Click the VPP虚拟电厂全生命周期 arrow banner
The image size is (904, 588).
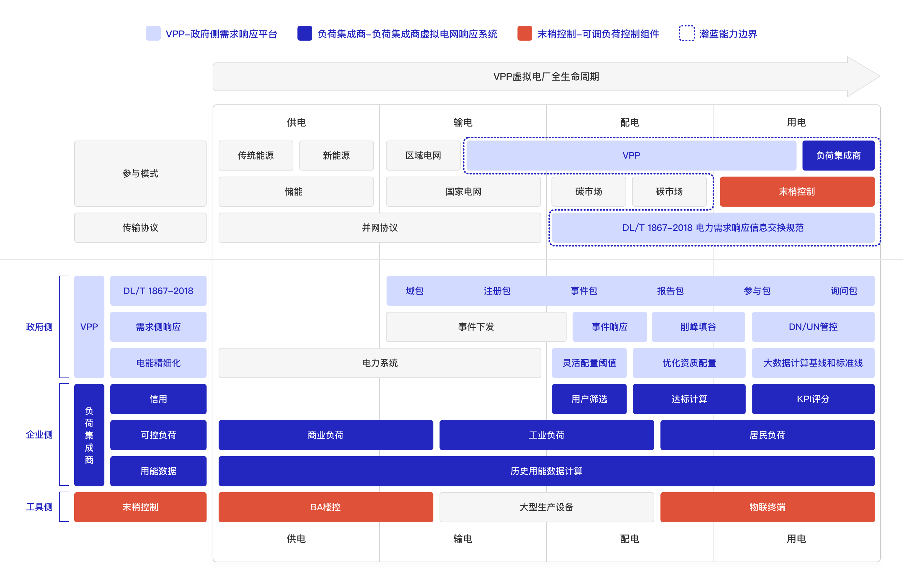pyautogui.click(x=546, y=77)
